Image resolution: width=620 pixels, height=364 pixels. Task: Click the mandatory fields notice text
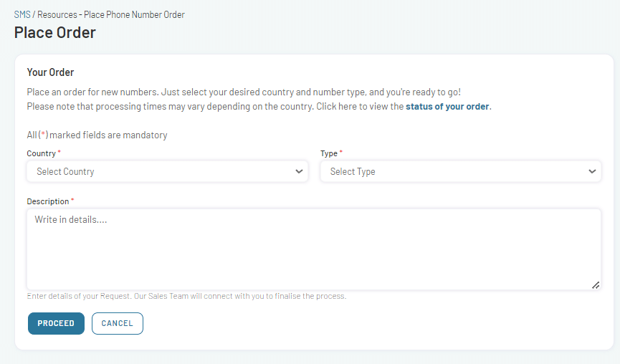point(97,135)
